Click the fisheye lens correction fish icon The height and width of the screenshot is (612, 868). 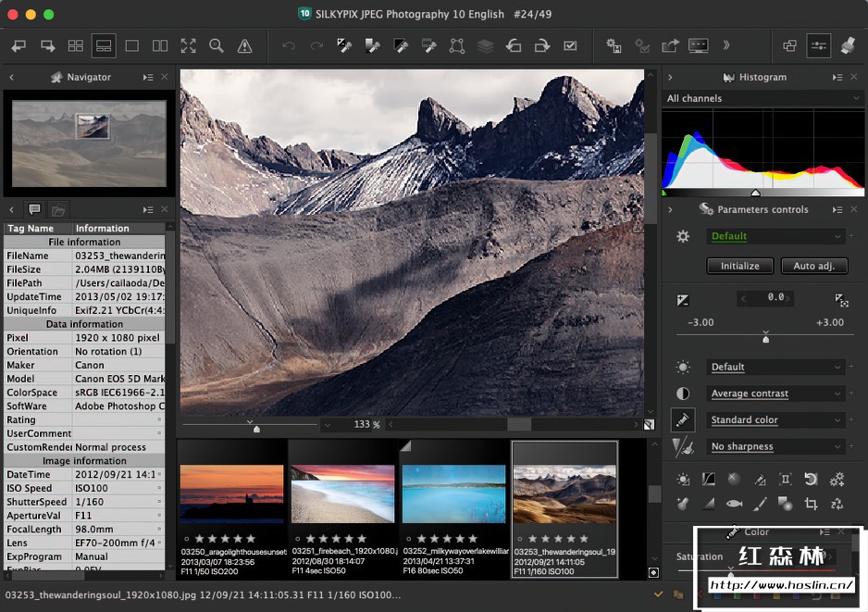click(734, 504)
